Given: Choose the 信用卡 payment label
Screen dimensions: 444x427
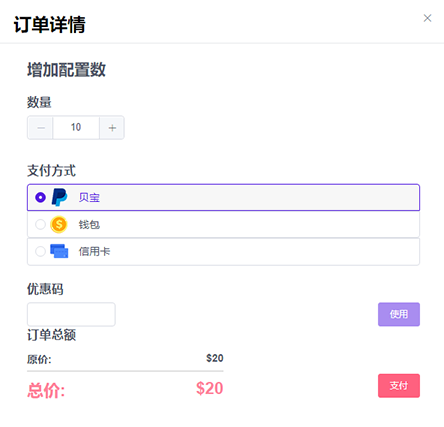Looking at the screenshot, I should pos(94,251).
